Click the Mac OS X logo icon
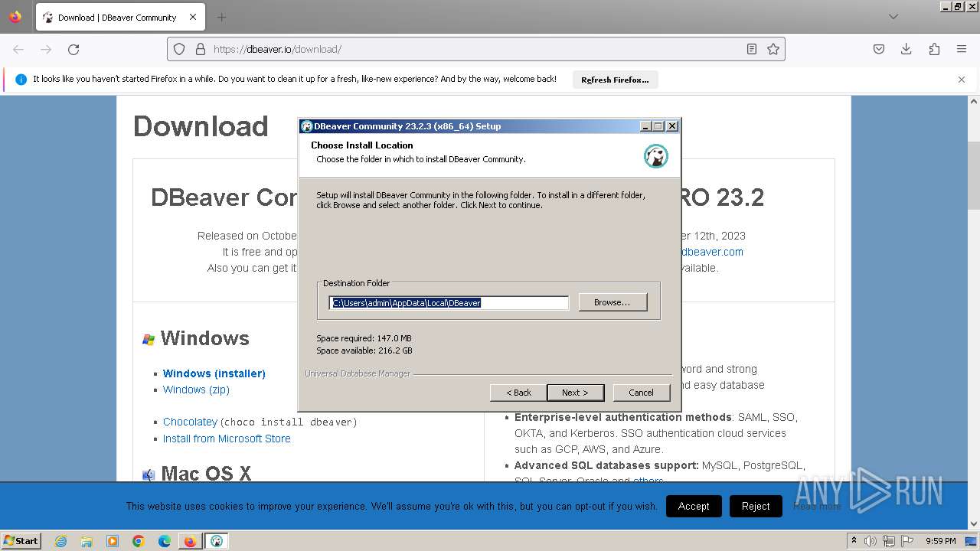 click(149, 475)
